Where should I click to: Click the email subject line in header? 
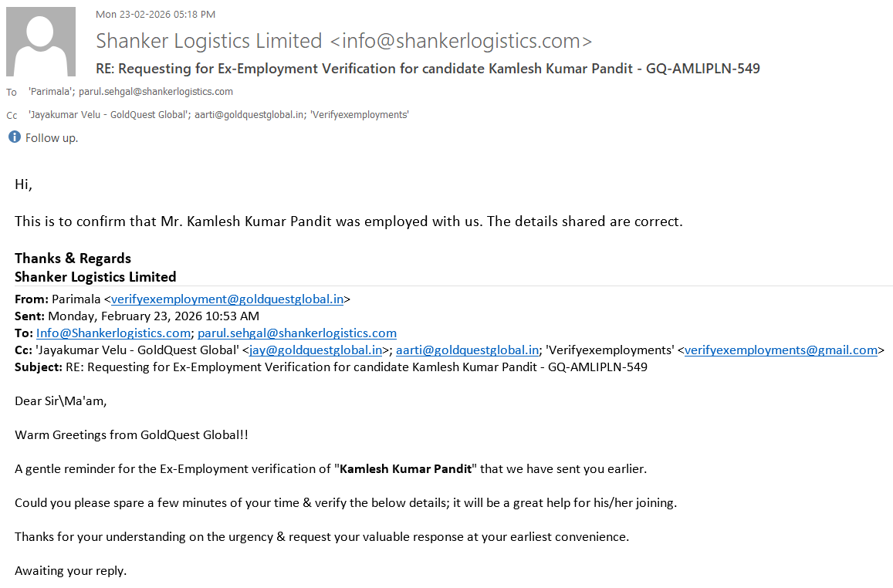(x=428, y=69)
